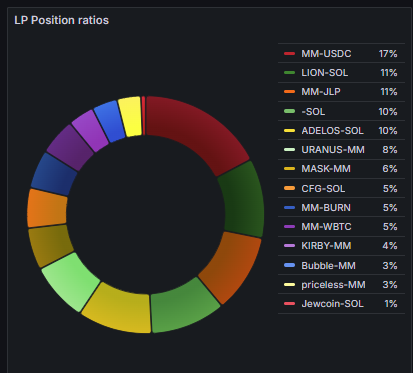This screenshot has height=373, width=413.
Task: Select KIRBY-MM legend label
Action: [326, 246]
